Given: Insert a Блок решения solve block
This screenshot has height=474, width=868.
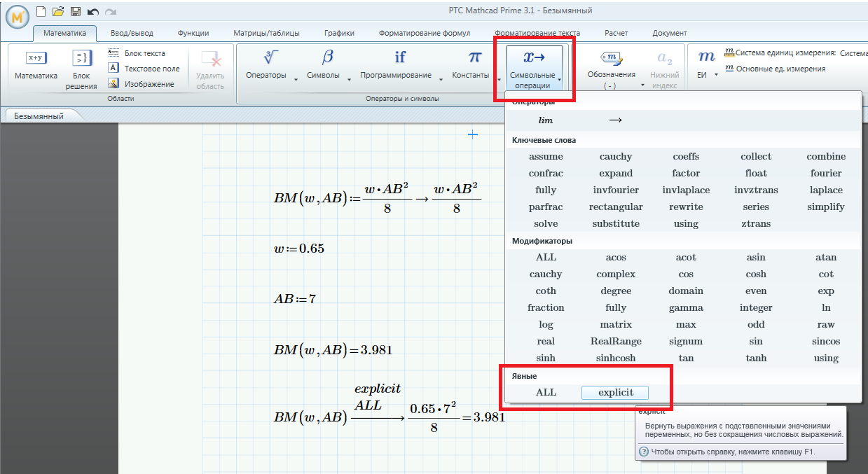Looking at the screenshot, I should tap(81, 69).
